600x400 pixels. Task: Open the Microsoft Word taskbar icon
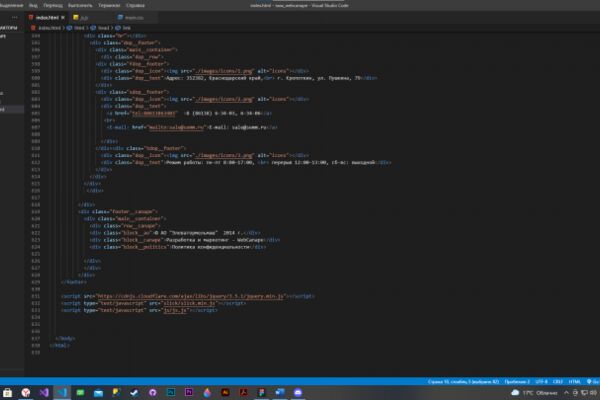coord(280,392)
